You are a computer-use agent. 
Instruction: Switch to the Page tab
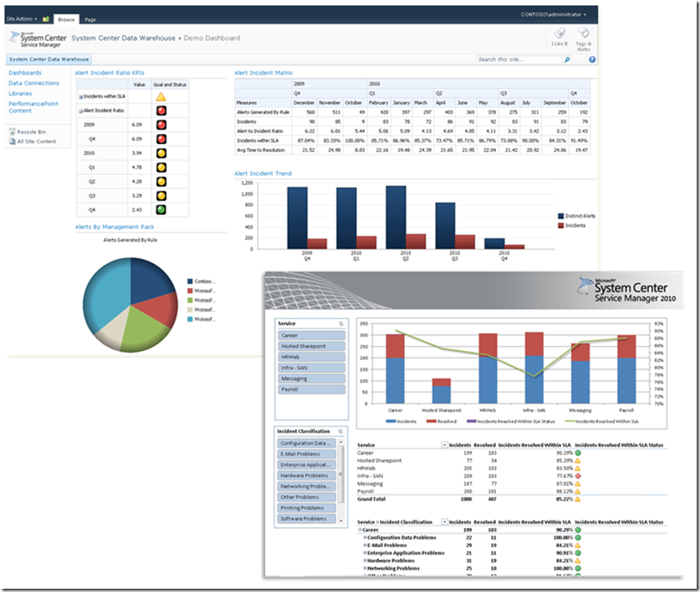point(90,20)
